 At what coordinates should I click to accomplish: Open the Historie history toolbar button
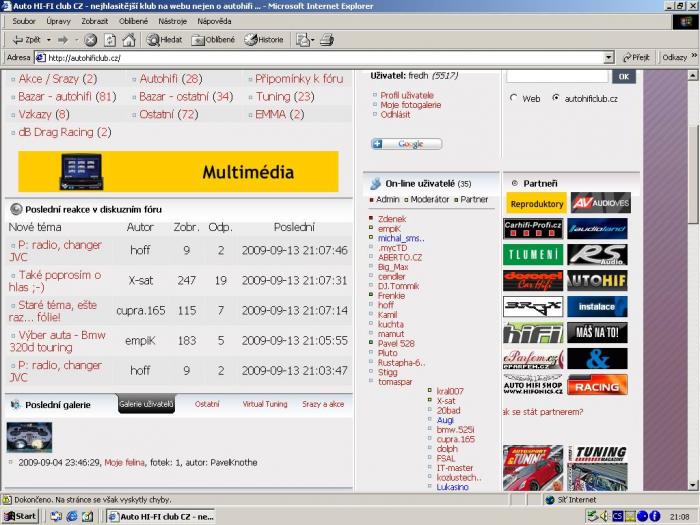pyautogui.click(x=265, y=40)
